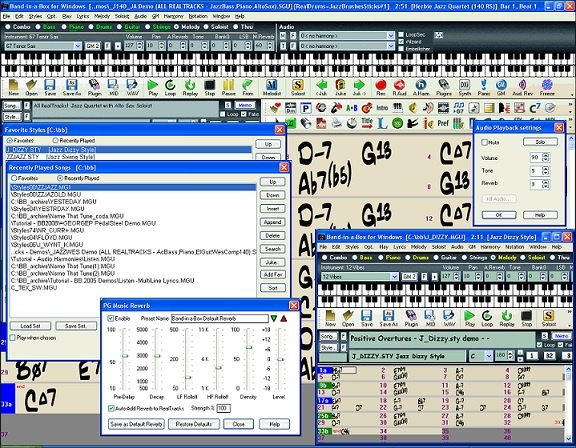Viewport: 576px width, 448px height.
Task: Click .WAV icon in the J_DIZZY window
Action: [x=449, y=318]
